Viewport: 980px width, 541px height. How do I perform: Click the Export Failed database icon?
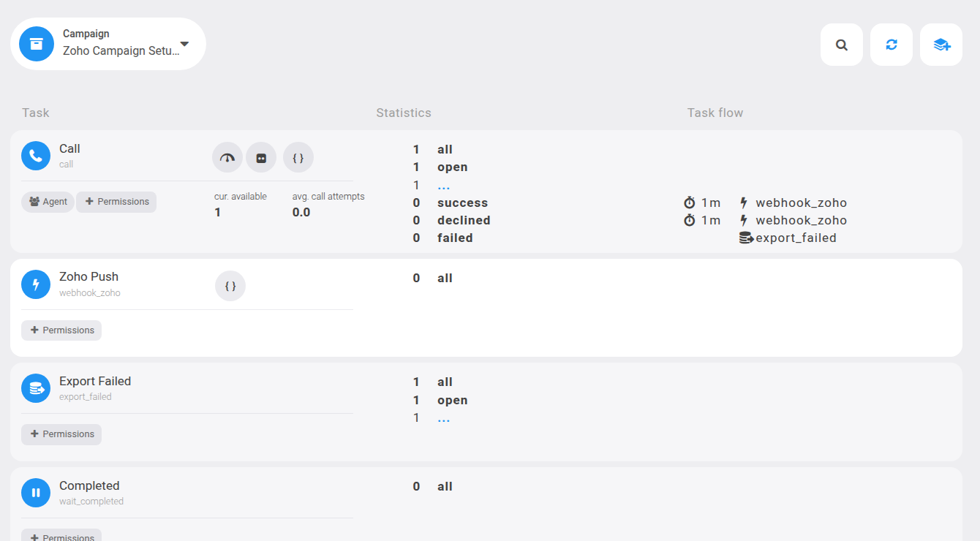pos(36,389)
